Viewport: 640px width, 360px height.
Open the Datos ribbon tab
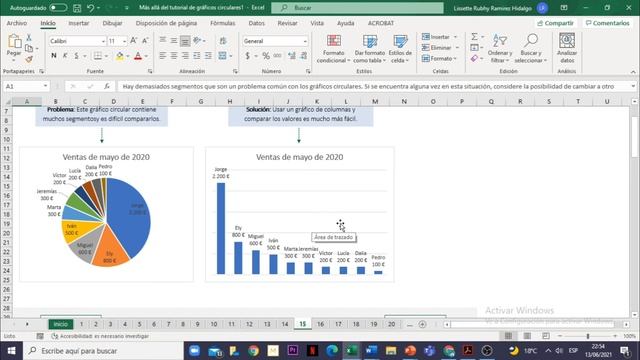[x=256, y=23]
